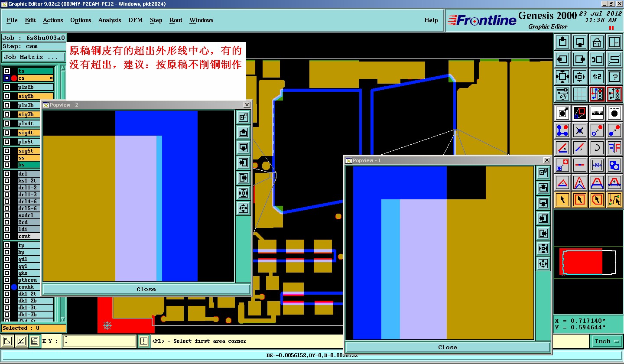Toggle the checkbox for layer drl
The image size is (624, 364).
click(7, 174)
